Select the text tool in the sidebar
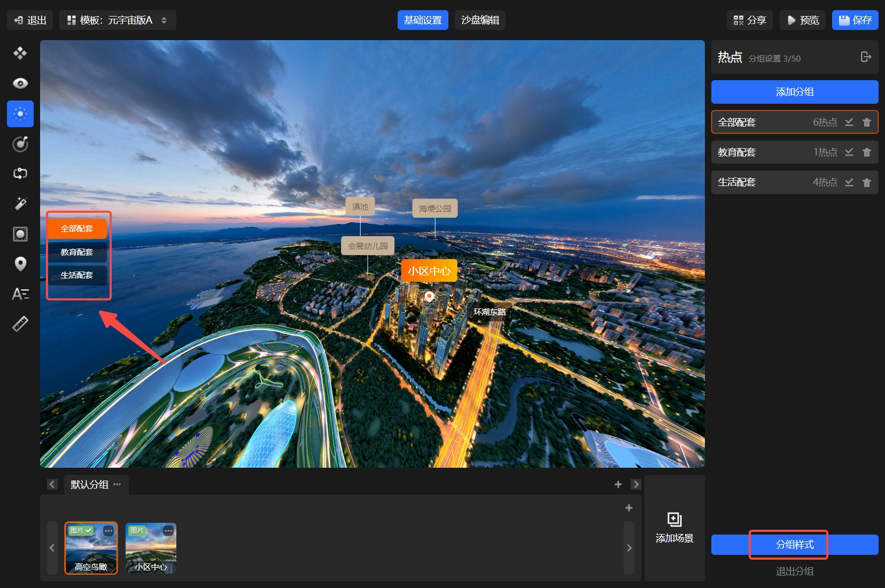The image size is (885, 588). 20,294
